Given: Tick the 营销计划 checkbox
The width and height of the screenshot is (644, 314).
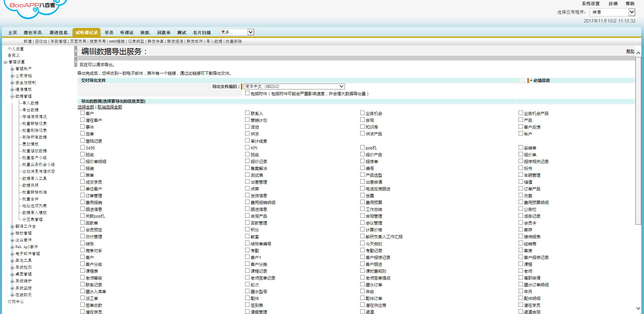Looking at the screenshot, I should [x=247, y=120].
